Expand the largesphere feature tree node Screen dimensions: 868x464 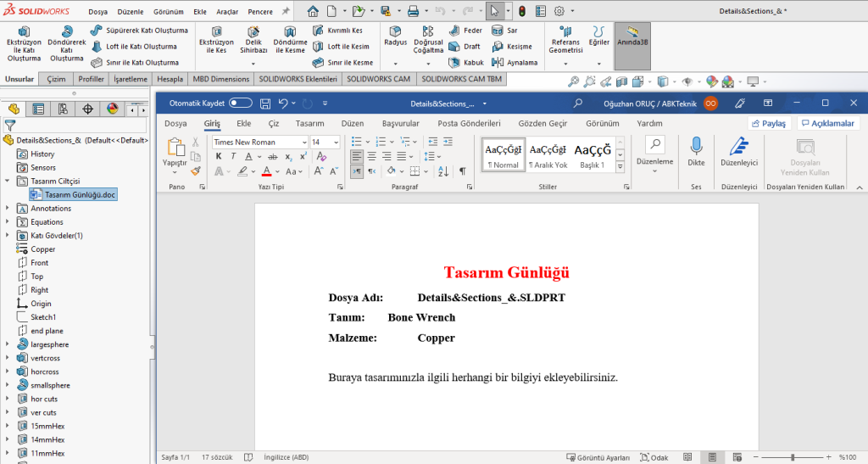[x=8, y=344]
